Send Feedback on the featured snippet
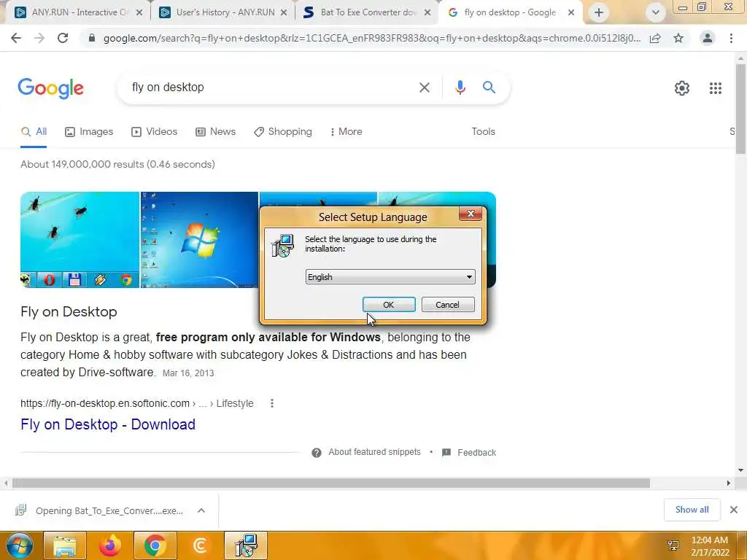Image resolution: width=747 pixels, height=560 pixels. (477, 452)
